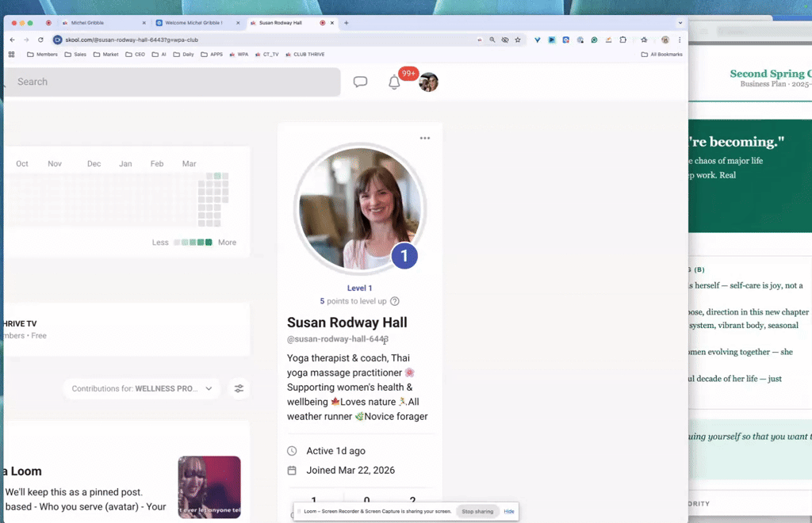Screen dimensions: 812x523
Task: Open the Extensions puzzle piece menu
Action: click(x=623, y=40)
